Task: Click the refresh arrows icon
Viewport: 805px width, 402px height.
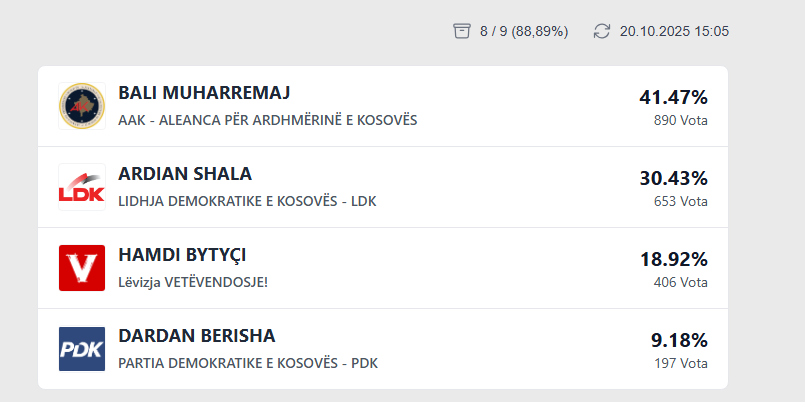Action: (601, 31)
